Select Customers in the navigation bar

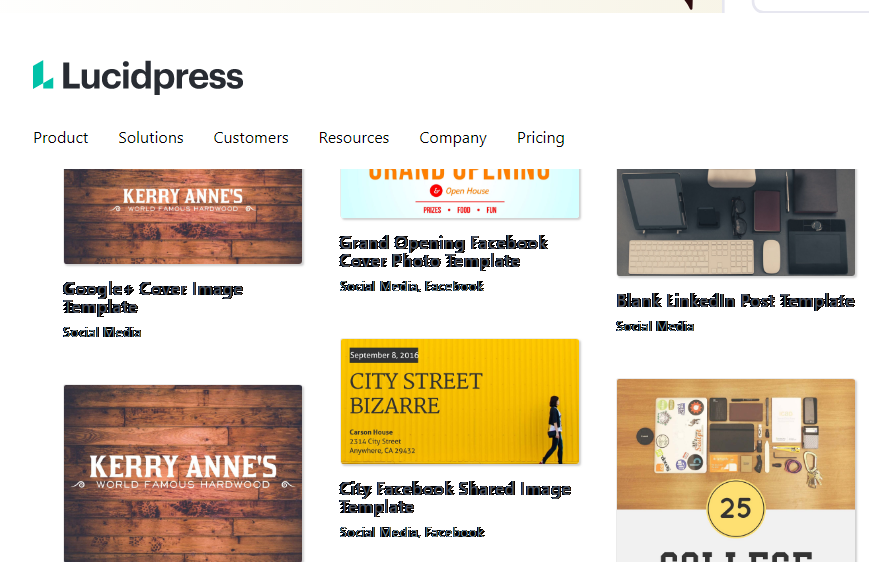[251, 138]
